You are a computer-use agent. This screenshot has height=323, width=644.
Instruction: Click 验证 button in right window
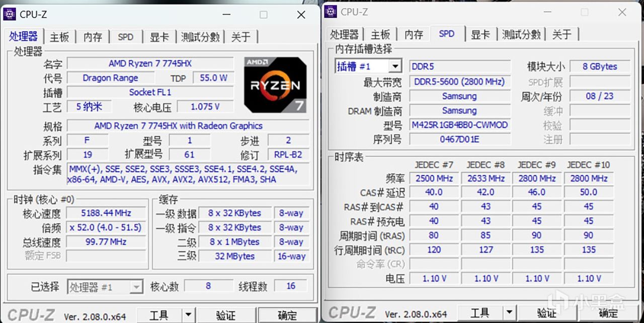(547, 313)
